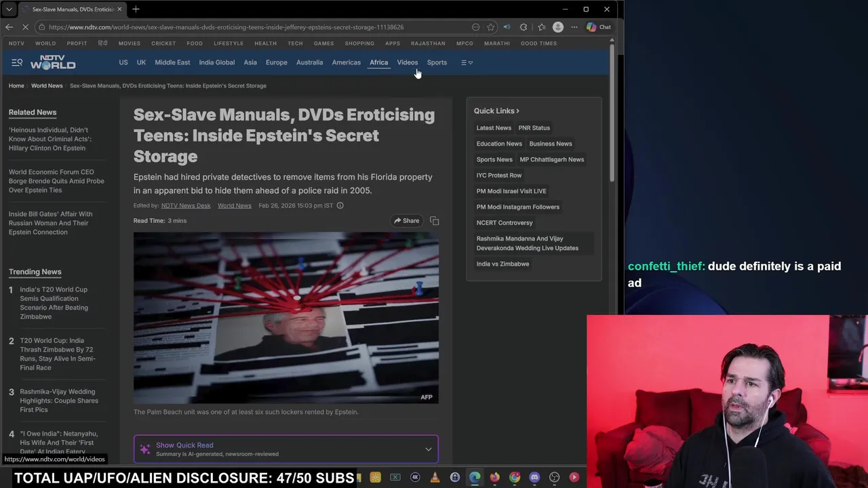
Task: Add this page to favorites star
Action: point(490,27)
